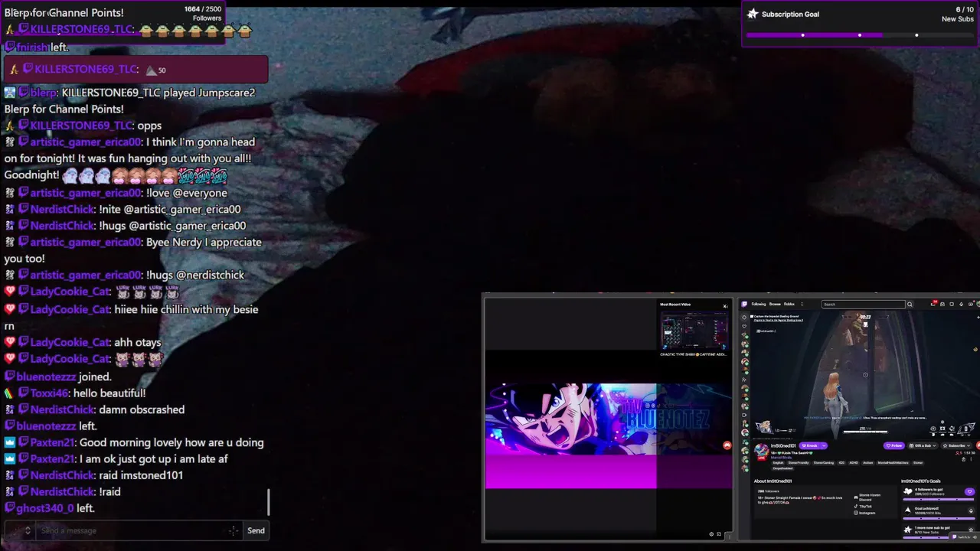Click the gear icon in BlueNotez window
The height and width of the screenshot is (551, 980).
[711, 534]
